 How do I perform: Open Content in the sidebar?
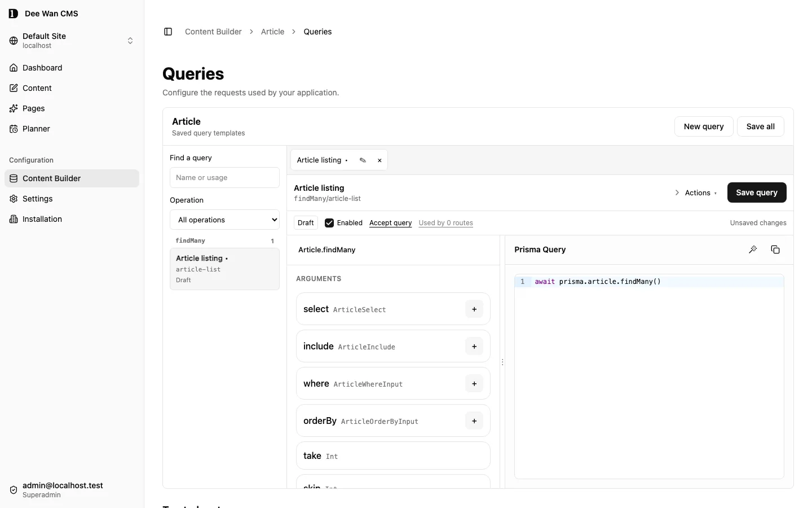click(72, 88)
